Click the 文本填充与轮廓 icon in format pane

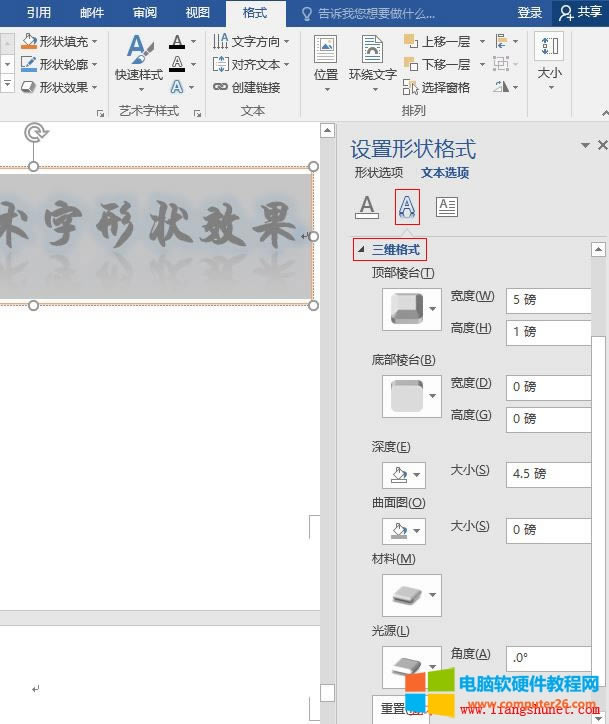(x=368, y=207)
